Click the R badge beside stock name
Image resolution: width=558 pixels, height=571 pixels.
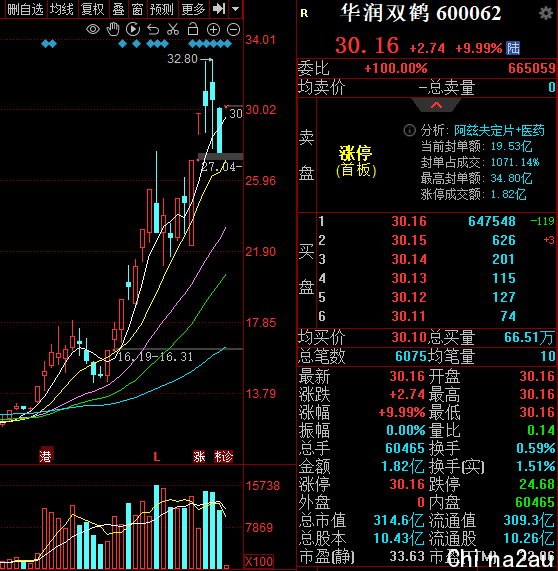click(x=304, y=13)
